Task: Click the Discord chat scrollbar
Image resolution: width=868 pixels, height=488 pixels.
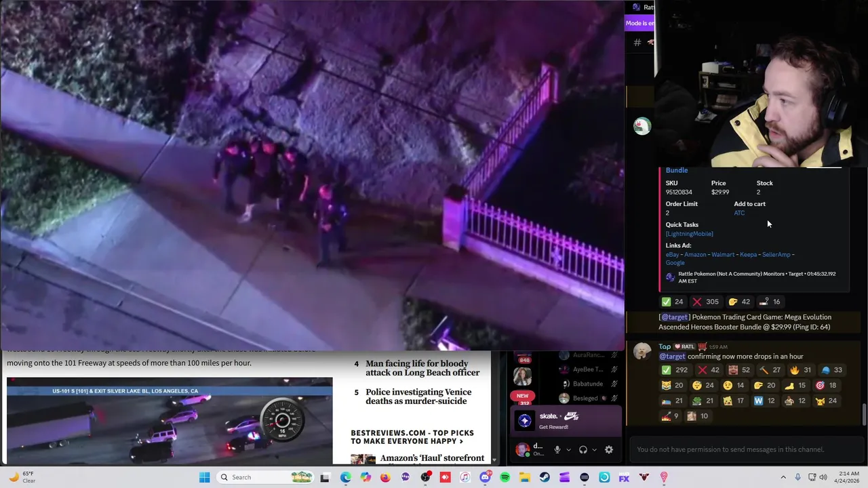Action: tap(864, 415)
